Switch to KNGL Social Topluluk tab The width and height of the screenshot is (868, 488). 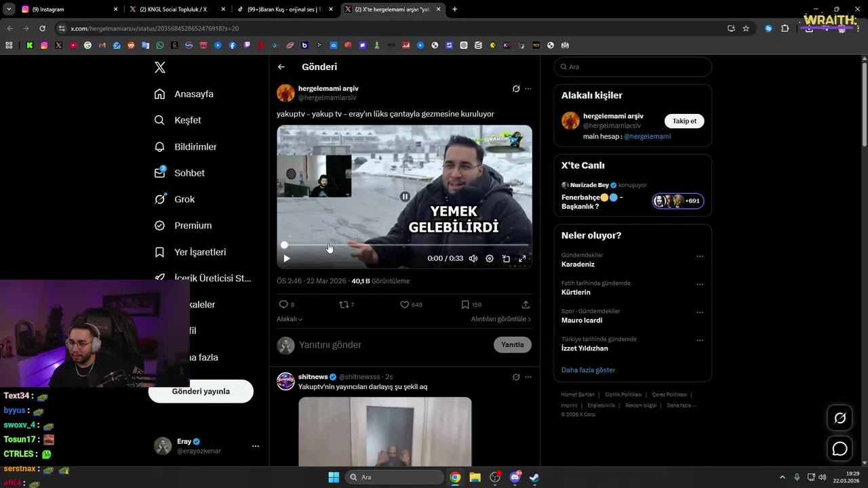(176, 9)
